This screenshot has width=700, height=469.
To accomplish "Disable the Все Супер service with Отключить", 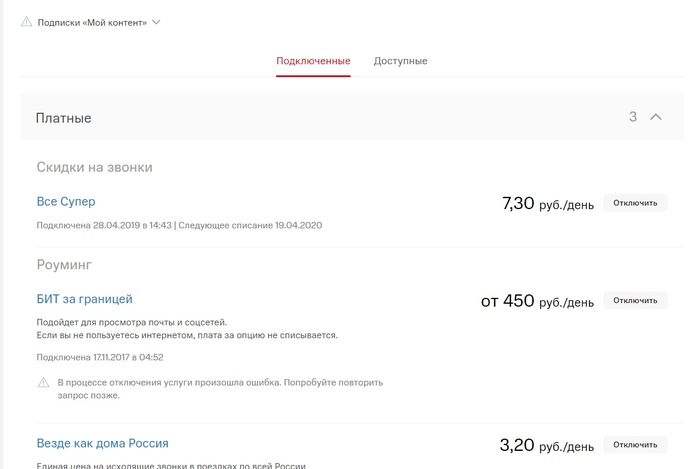I will (x=635, y=203).
